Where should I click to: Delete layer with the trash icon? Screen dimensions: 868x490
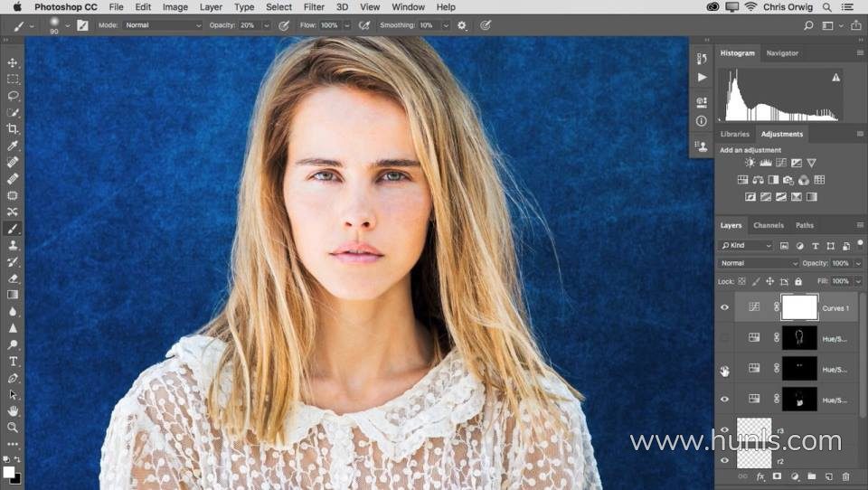(845, 476)
